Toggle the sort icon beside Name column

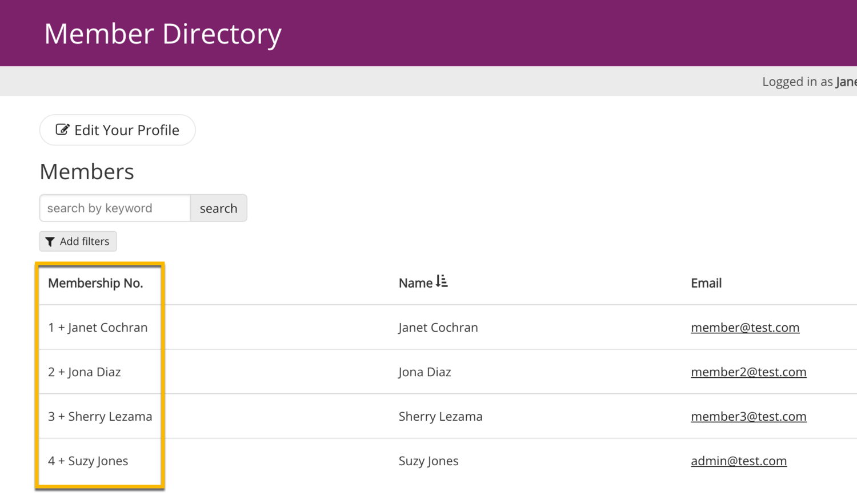[x=442, y=281]
